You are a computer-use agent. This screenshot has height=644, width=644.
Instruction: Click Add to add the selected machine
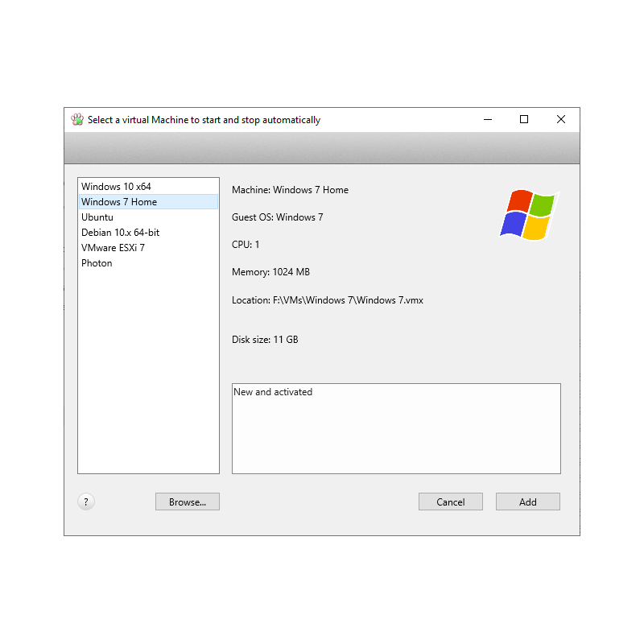pyautogui.click(x=527, y=502)
